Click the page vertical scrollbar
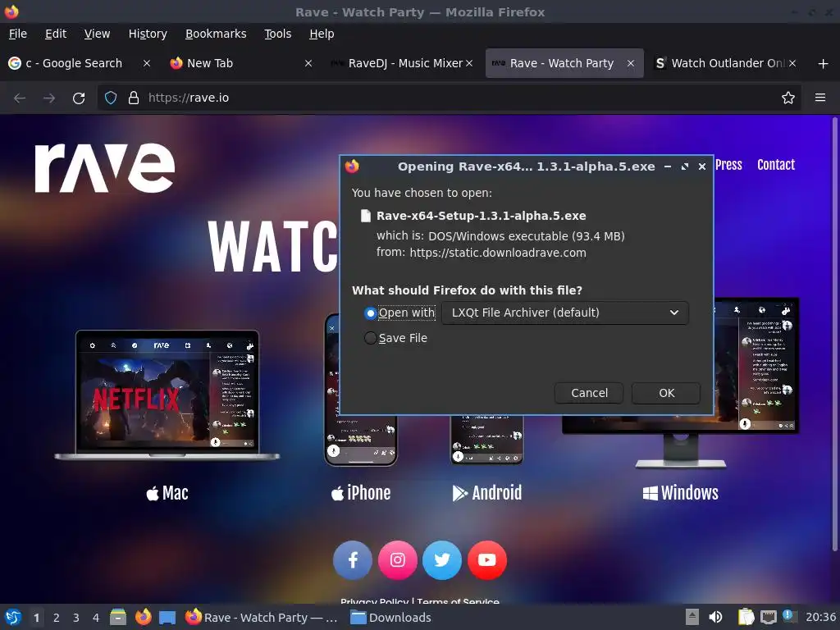840x630 pixels. coord(834,335)
